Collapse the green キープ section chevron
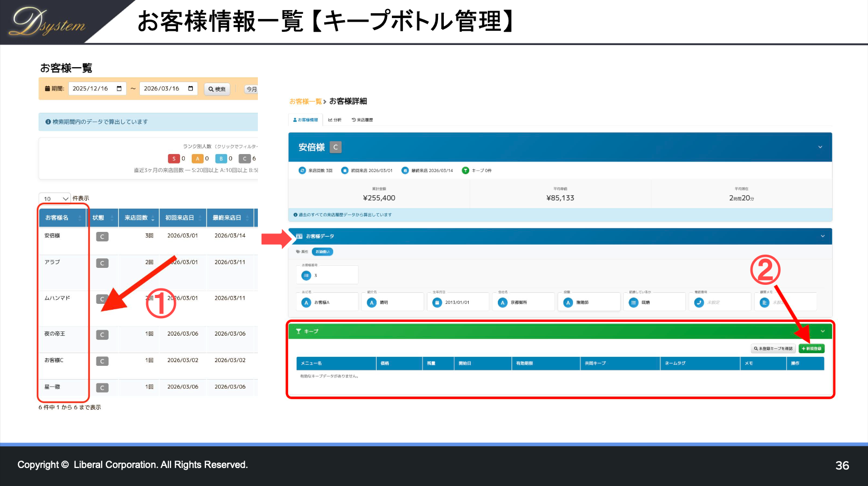The image size is (868, 486). coord(822,331)
